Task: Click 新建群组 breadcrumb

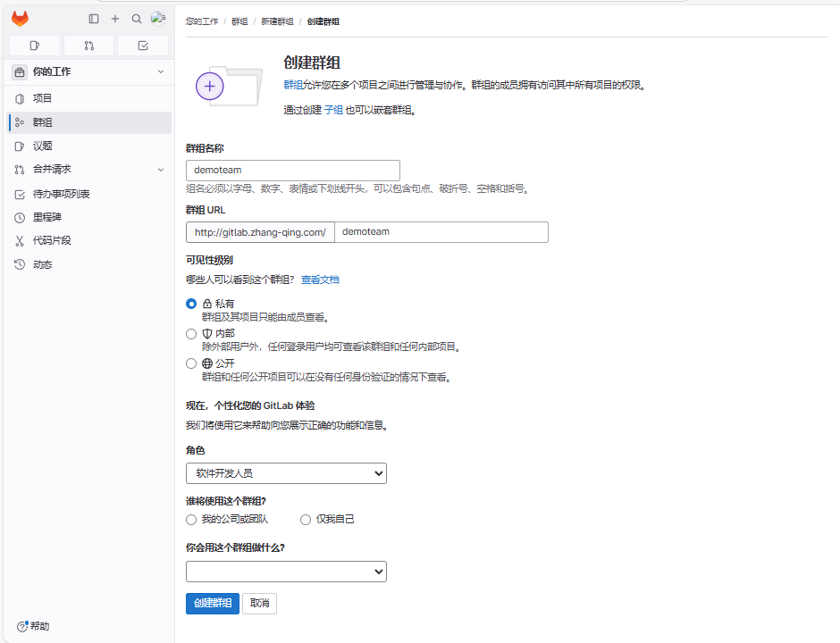Action: pyautogui.click(x=277, y=21)
